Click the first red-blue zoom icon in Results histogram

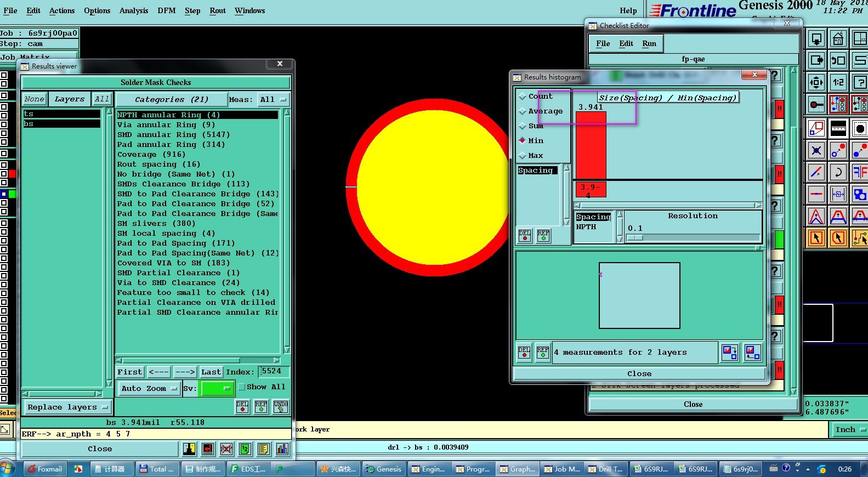coord(730,352)
